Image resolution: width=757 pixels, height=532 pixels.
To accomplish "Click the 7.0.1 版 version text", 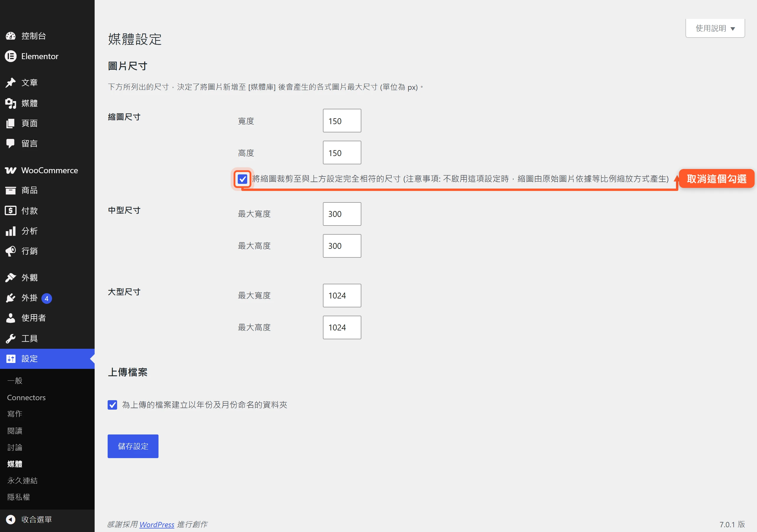I will coord(732,524).
